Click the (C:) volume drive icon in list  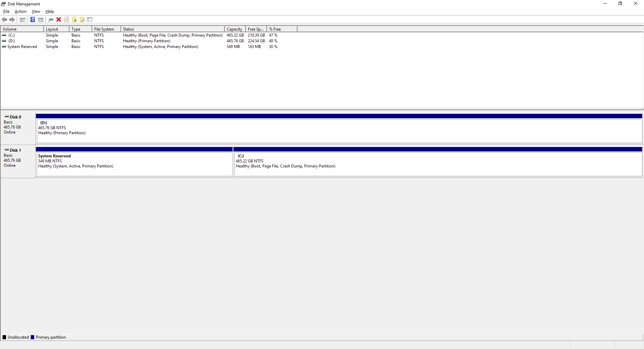click(x=4, y=35)
